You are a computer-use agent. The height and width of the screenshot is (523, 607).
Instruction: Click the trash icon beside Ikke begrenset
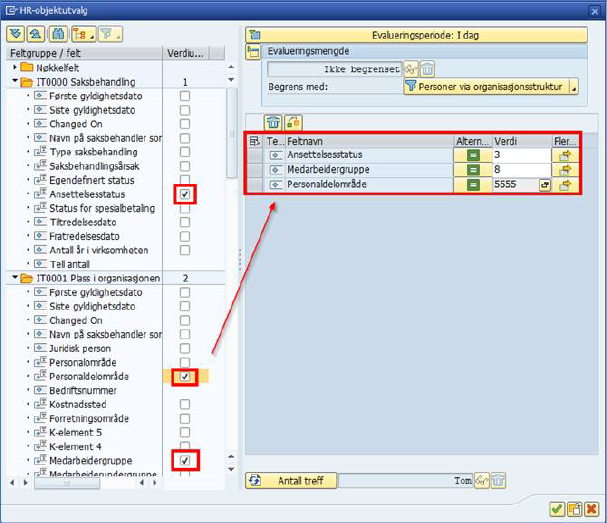tap(427, 69)
